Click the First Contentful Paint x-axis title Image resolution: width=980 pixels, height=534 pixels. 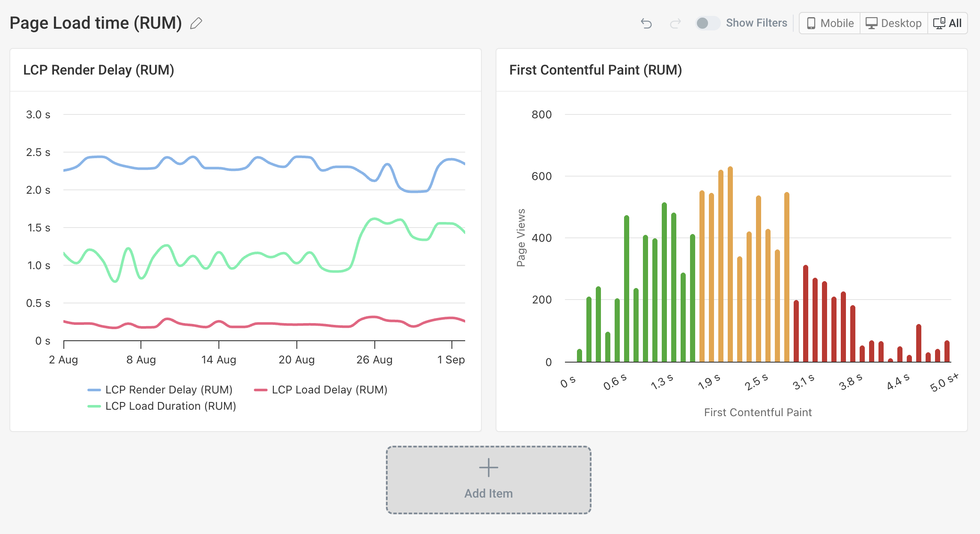(758, 412)
